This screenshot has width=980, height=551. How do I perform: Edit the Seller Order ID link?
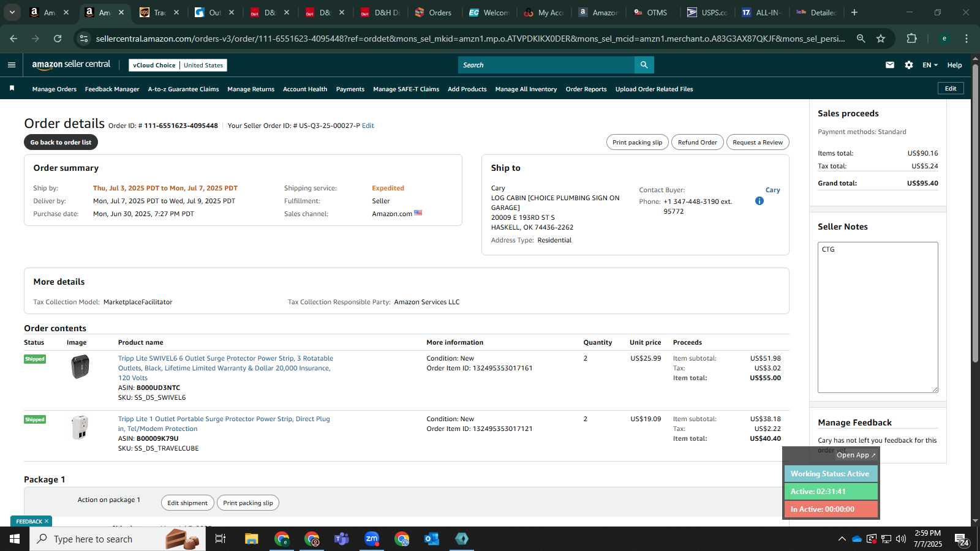coord(367,126)
